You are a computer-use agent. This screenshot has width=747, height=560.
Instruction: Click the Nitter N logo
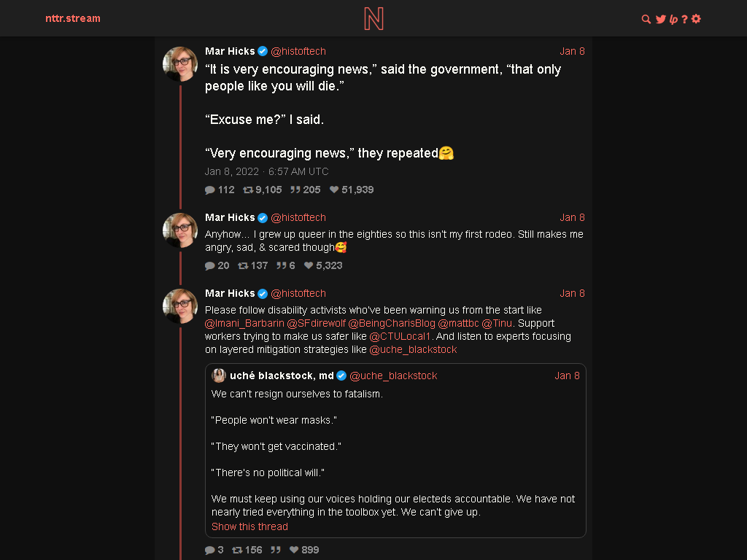click(373, 19)
